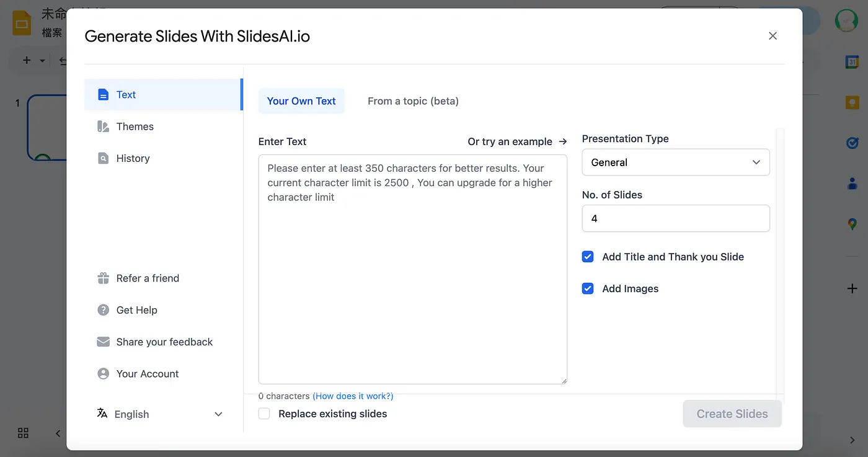Click the Themes palette icon
Screen dimensions: 868x457
[x=104, y=126]
